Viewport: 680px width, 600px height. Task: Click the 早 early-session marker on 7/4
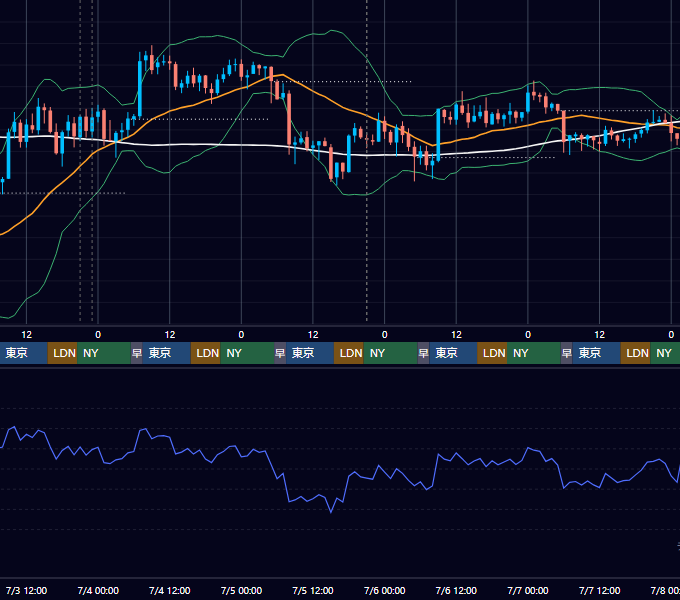137,353
